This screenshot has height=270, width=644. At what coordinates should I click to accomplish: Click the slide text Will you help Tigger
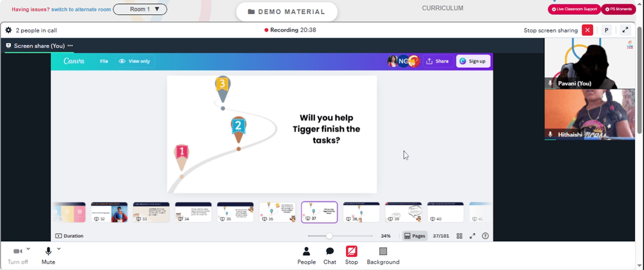click(x=327, y=129)
